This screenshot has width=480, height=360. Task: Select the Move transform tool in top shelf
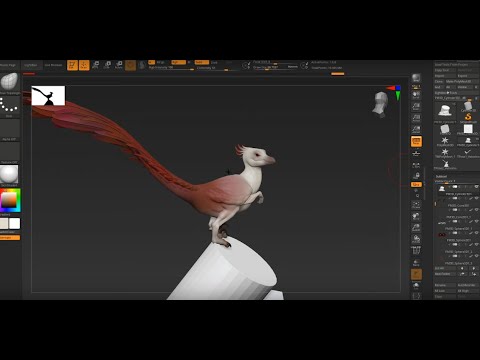[x=96, y=65]
